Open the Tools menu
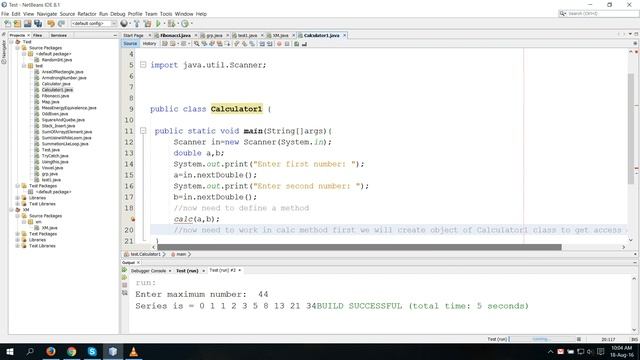This screenshot has width=640, height=360. coord(166,14)
